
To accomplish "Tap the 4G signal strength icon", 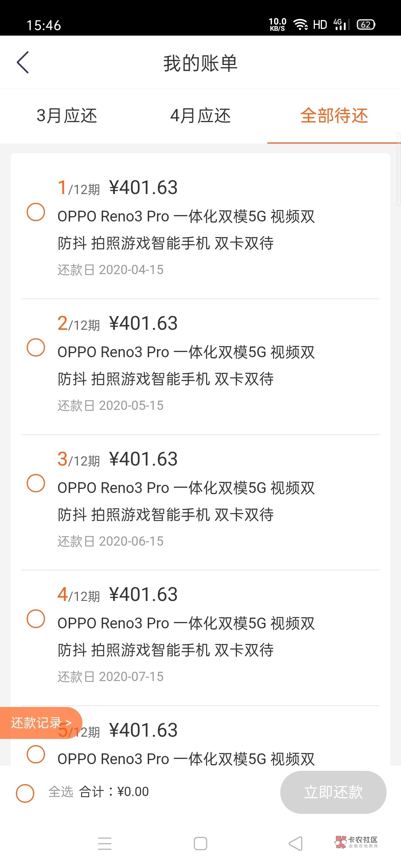I will tap(341, 24).
